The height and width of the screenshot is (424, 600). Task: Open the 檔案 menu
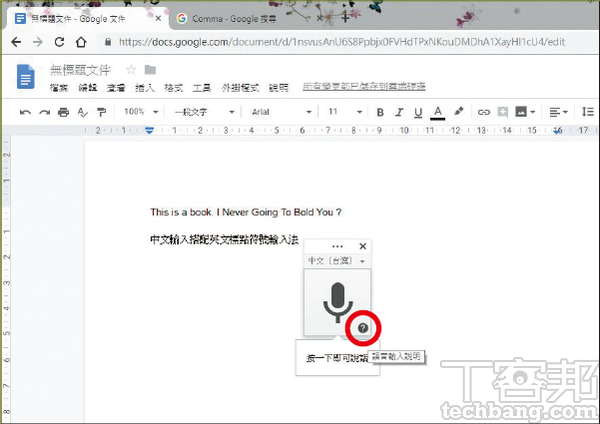click(59, 88)
